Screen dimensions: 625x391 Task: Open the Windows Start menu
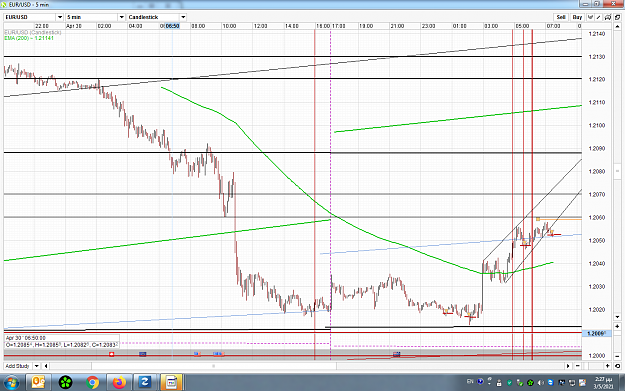click(11, 383)
